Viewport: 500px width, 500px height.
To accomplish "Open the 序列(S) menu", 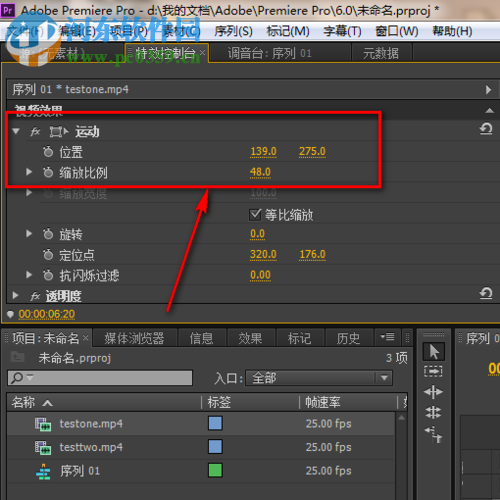I will pyautogui.click(x=233, y=31).
